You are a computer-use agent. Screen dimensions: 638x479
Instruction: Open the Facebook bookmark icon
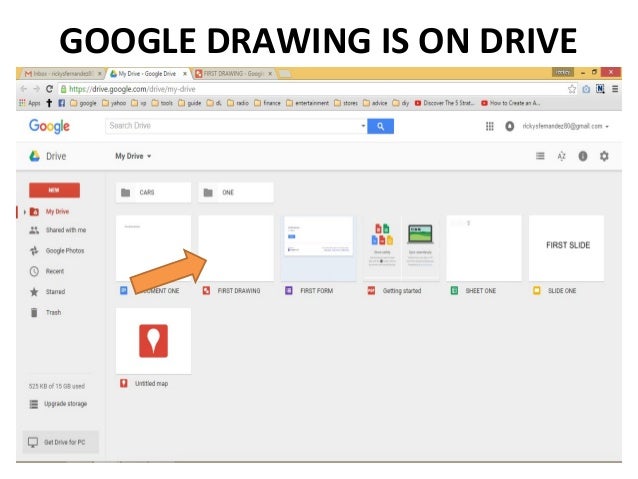point(61,103)
